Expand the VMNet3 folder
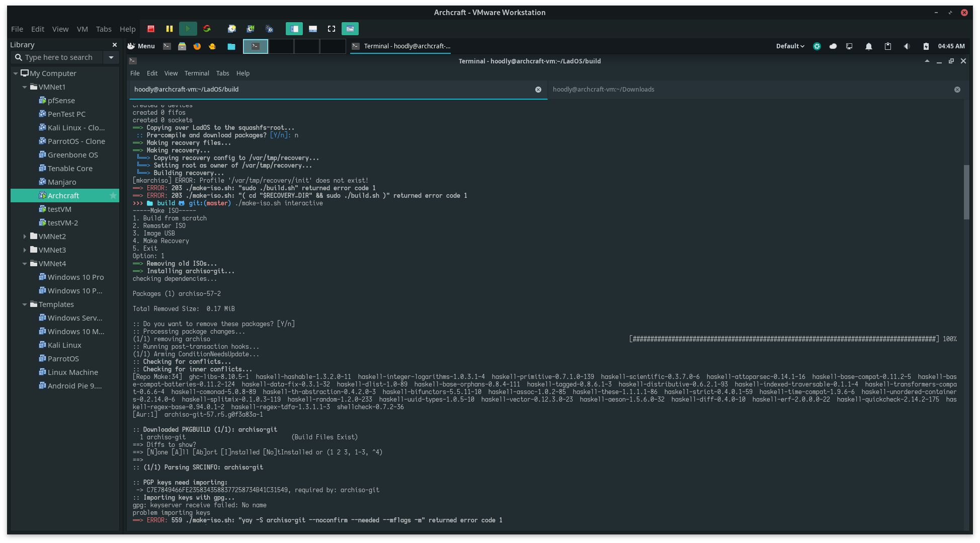 pyautogui.click(x=25, y=250)
